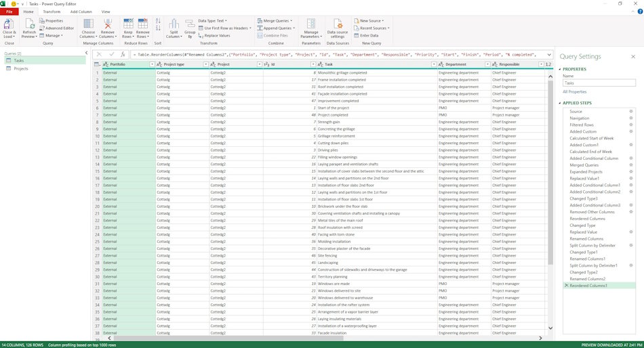The image size is (644, 348).
Task: Click the vertical scrollbar down arrow
Action: coord(550,328)
